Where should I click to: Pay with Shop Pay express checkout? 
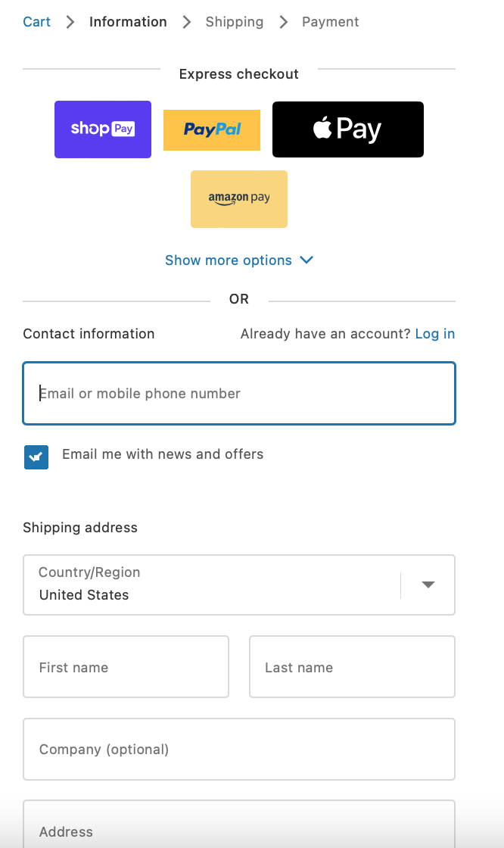103,129
